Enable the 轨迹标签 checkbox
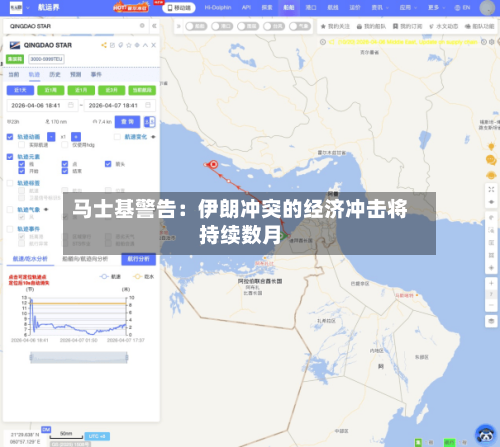Viewport: 500px width, 447px height. 10,183
